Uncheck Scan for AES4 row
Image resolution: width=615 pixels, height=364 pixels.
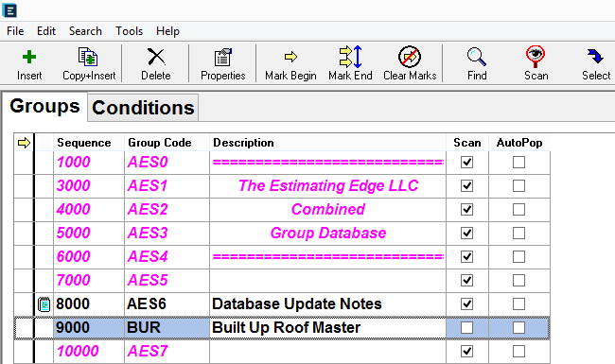click(x=466, y=256)
